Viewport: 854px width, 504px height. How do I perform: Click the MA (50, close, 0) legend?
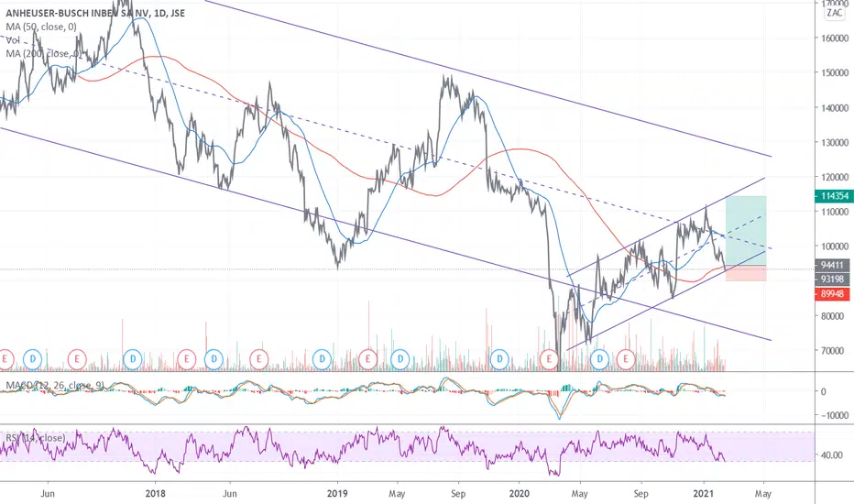point(41,27)
